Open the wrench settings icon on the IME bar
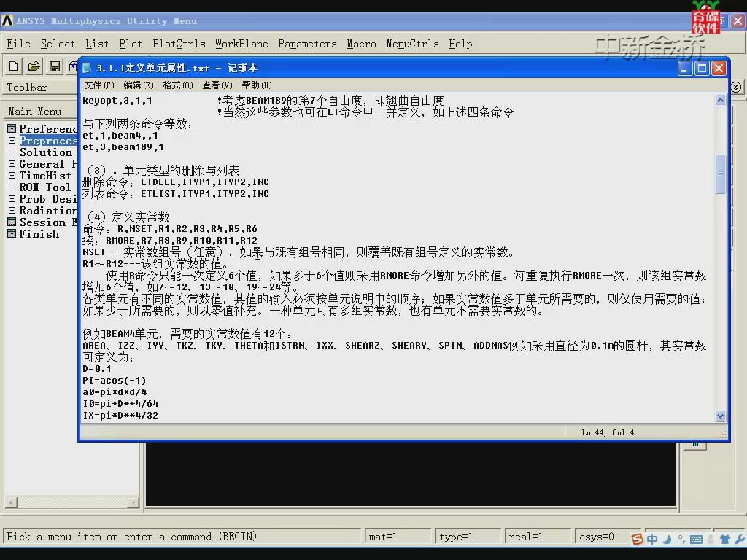This screenshot has width=747, height=560. [740, 539]
